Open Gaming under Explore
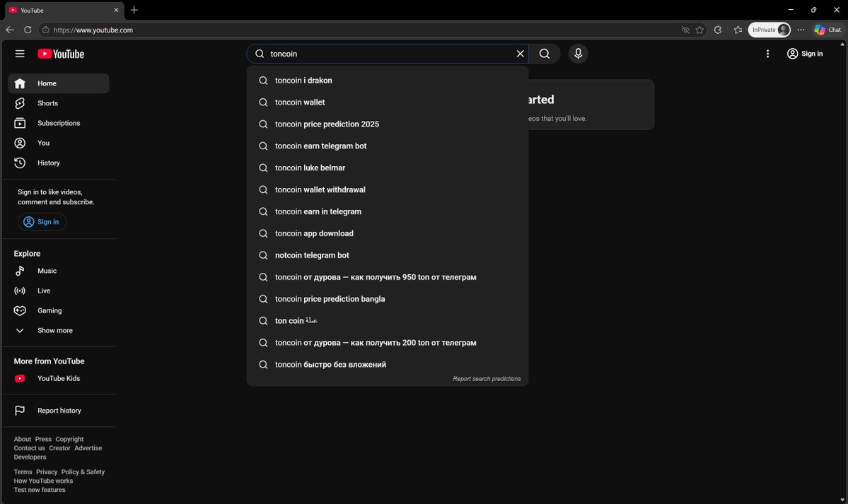 click(x=59, y=310)
